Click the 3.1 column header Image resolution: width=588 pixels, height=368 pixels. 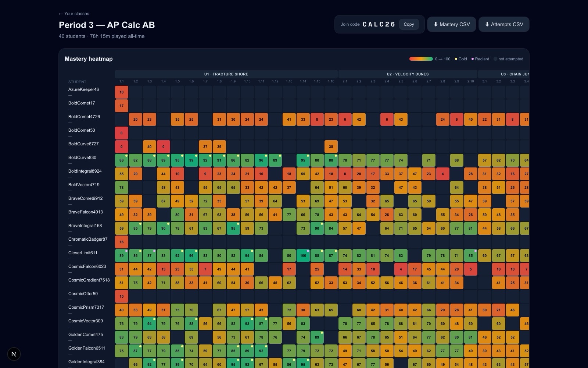485,81
